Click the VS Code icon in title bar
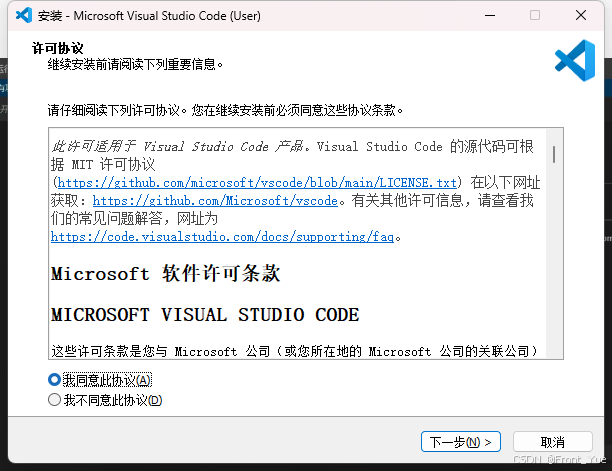This screenshot has height=471, width=612. pyautogui.click(x=24, y=15)
